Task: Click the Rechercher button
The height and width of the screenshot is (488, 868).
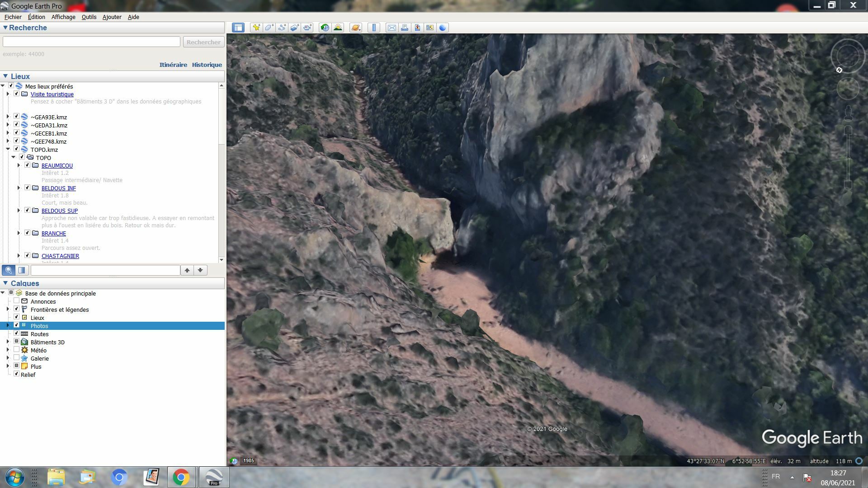Action: pos(203,42)
